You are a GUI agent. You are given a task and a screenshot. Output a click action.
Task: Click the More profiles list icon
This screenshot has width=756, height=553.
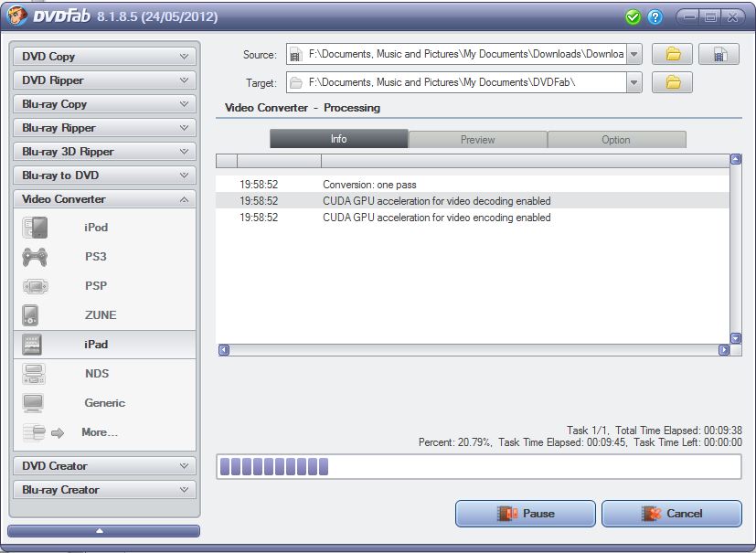pyautogui.click(x=34, y=432)
